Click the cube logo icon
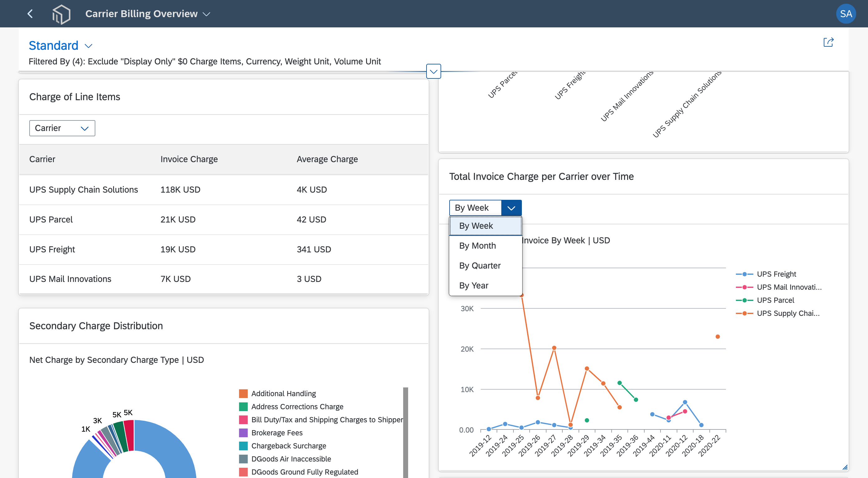Image resolution: width=868 pixels, height=478 pixels. 61,14
